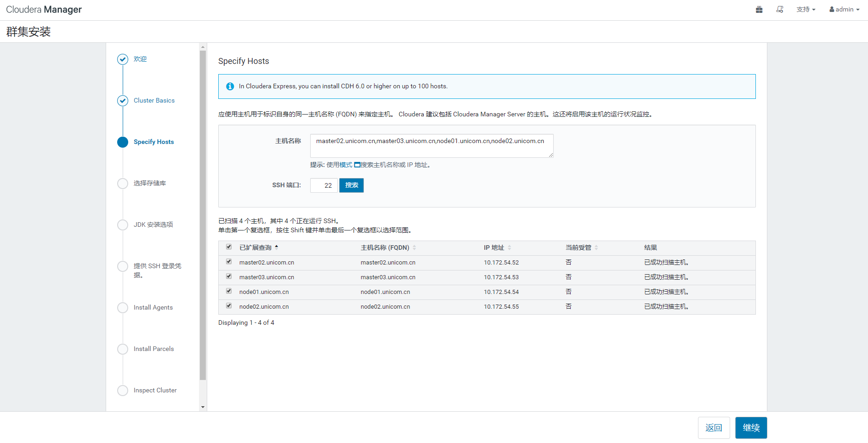The width and height of the screenshot is (868, 443).
Task: Open the running commands icon
Action: tap(780, 9)
